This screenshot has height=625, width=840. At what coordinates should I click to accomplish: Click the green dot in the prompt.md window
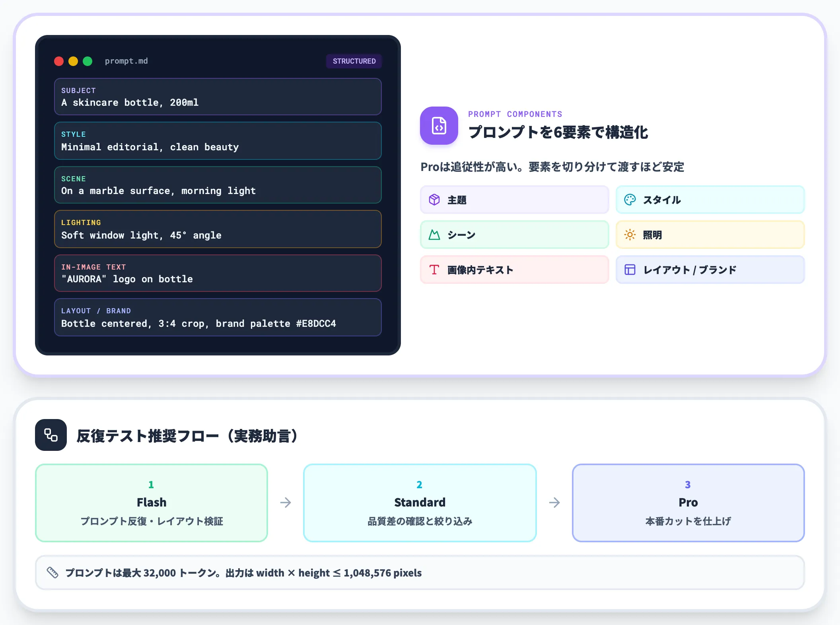coord(87,61)
